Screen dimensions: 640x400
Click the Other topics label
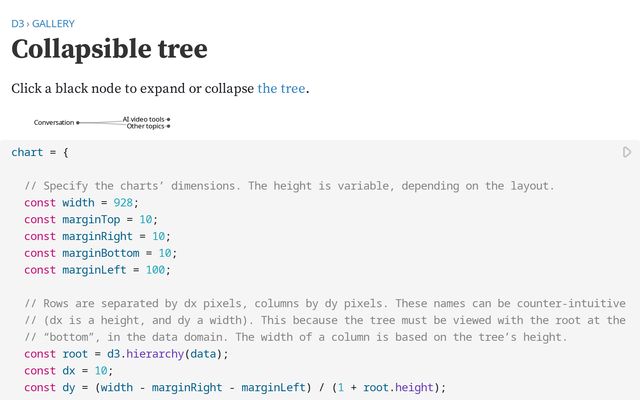click(145, 126)
